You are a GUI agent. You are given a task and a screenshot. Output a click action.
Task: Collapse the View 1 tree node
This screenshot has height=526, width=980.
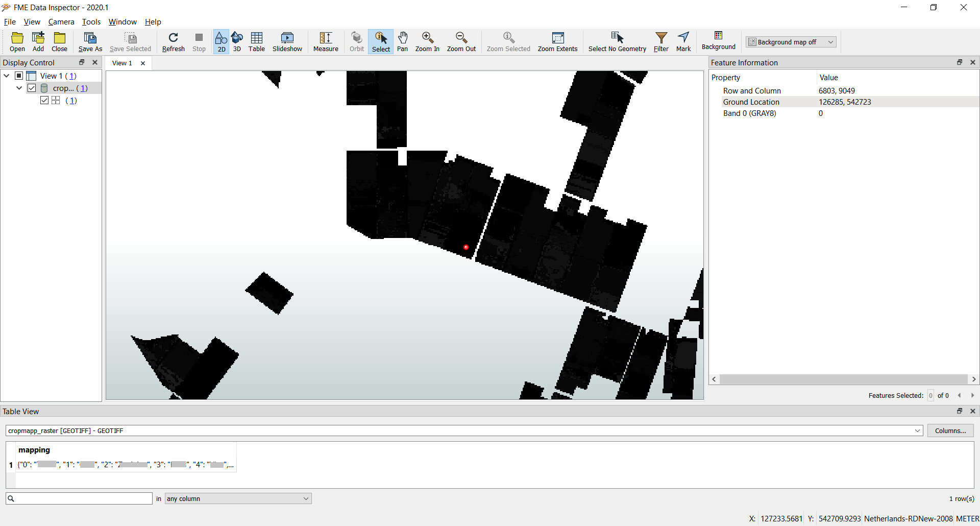[7, 76]
